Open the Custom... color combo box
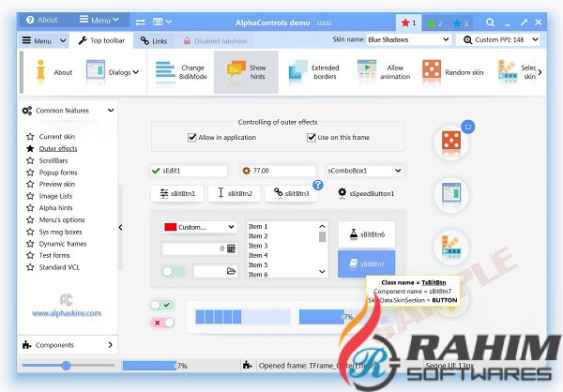Image resolution: width=563 pixels, height=392 pixels. (199, 227)
